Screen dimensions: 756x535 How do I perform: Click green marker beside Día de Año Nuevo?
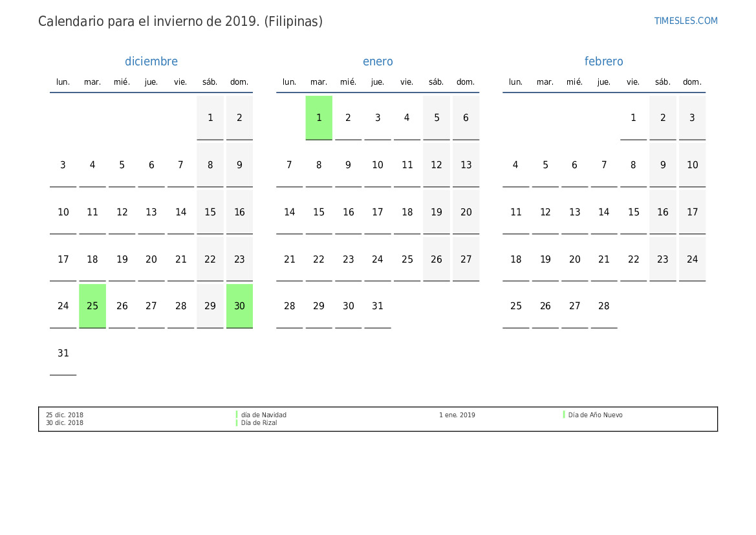pos(564,415)
